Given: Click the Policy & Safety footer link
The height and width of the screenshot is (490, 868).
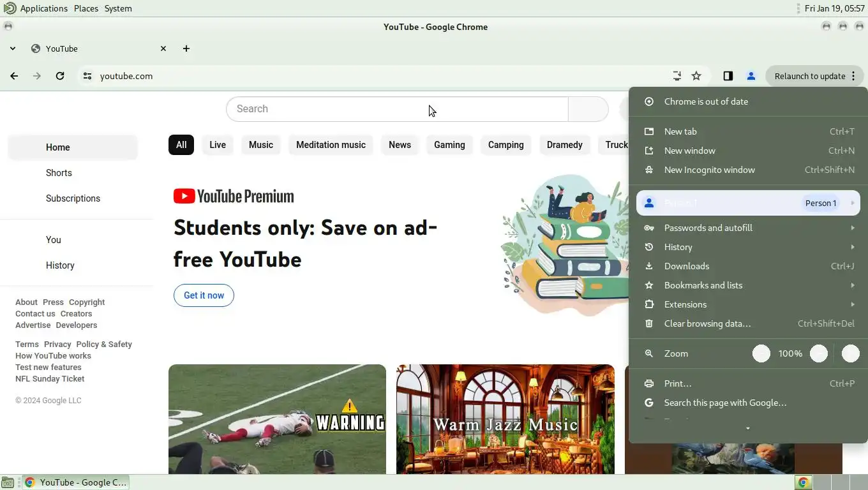Looking at the screenshot, I should click(104, 345).
